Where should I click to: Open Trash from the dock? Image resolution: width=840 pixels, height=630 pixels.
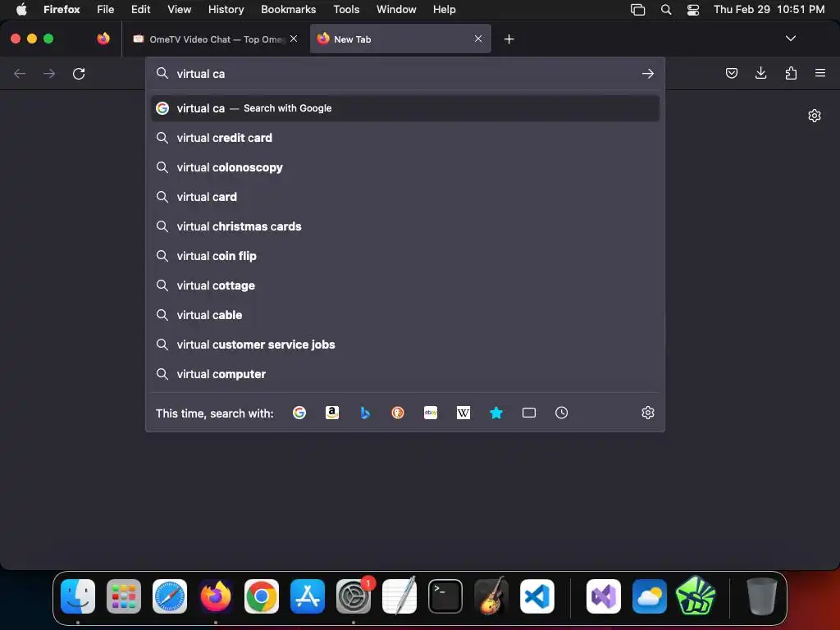click(761, 596)
